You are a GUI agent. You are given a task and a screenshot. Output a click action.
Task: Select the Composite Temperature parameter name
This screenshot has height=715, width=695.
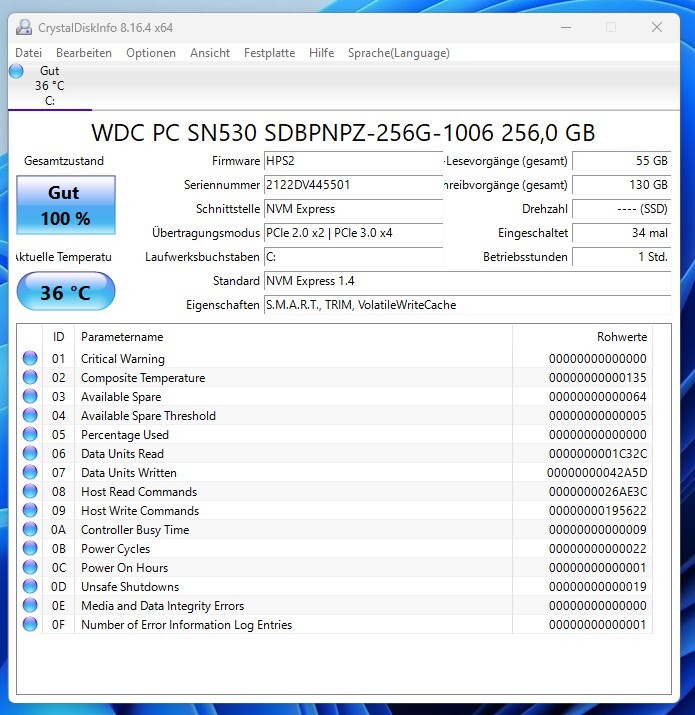coord(143,378)
